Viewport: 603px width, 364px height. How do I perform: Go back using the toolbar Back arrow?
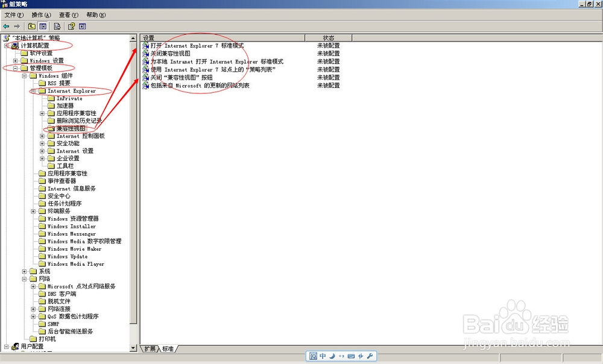click(x=6, y=26)
